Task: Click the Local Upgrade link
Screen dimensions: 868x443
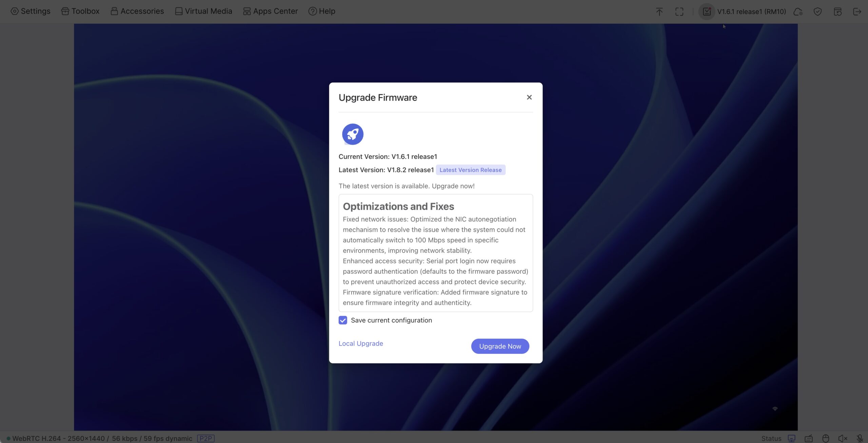Action: pos(360,343)
